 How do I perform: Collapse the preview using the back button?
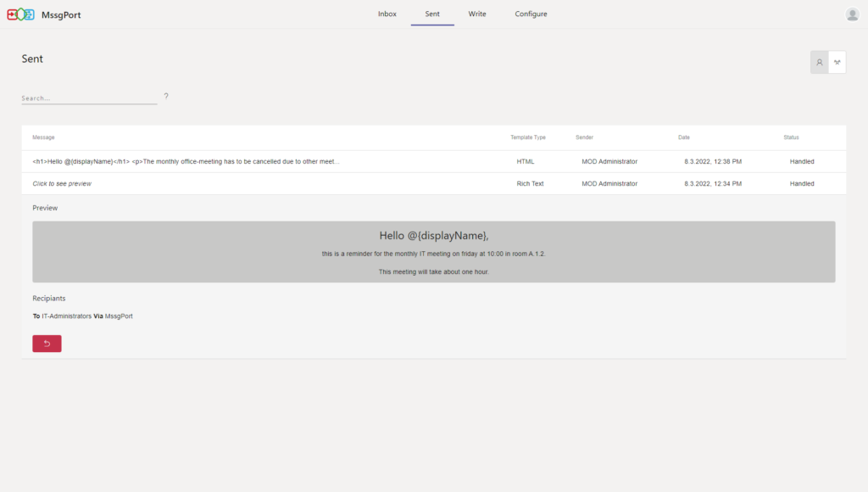(47, 344)
